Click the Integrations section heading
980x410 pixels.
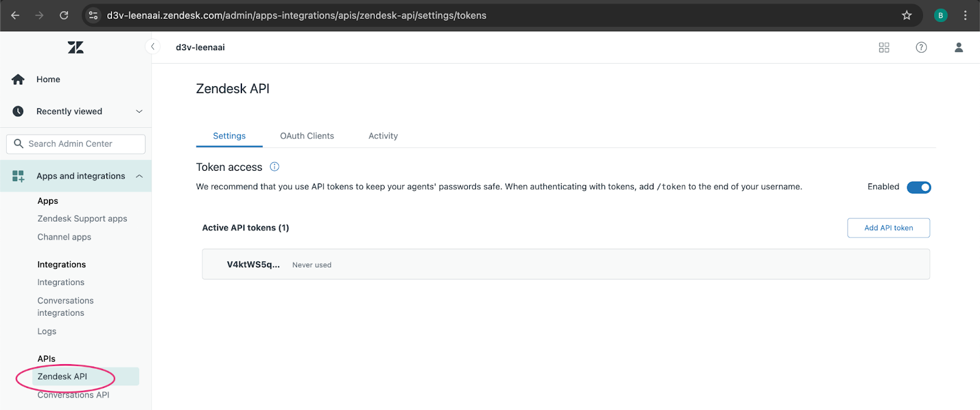61,264
